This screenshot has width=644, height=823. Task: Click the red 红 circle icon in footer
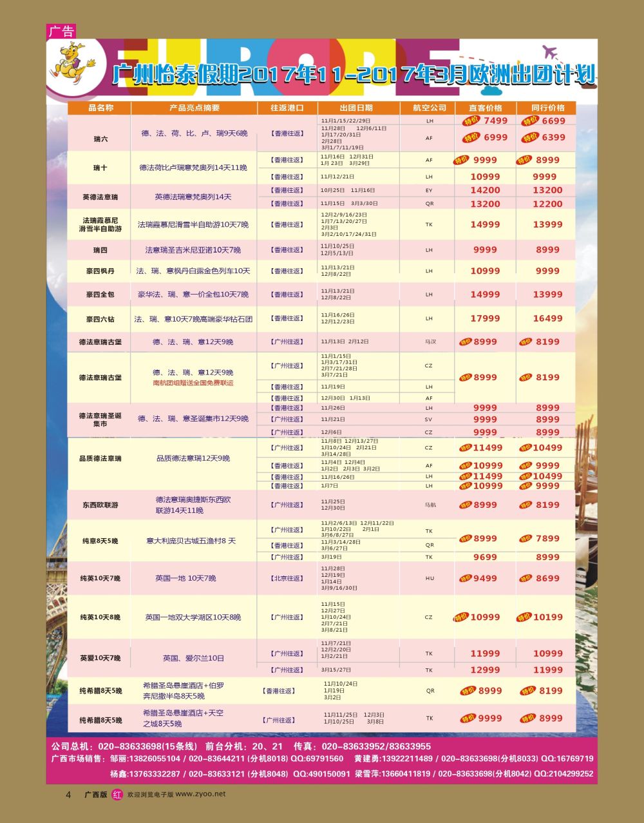point(117,795)
